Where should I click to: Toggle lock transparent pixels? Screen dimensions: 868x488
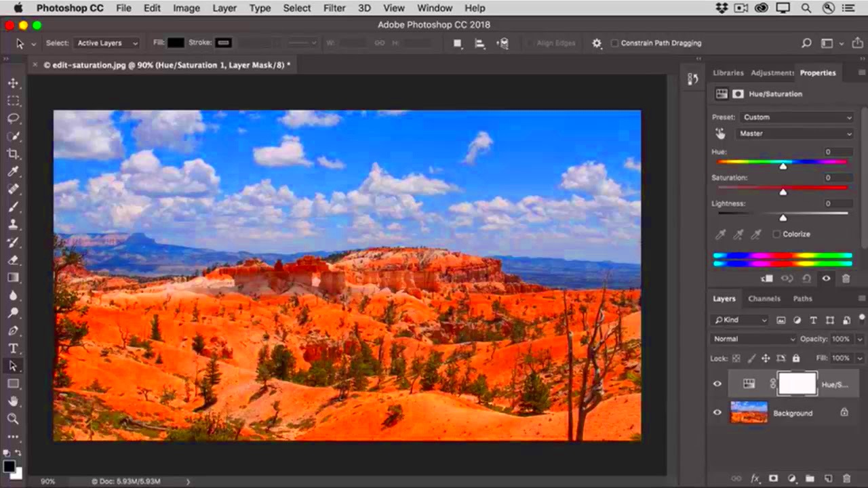pyautogui.click(x=736, y=358)
